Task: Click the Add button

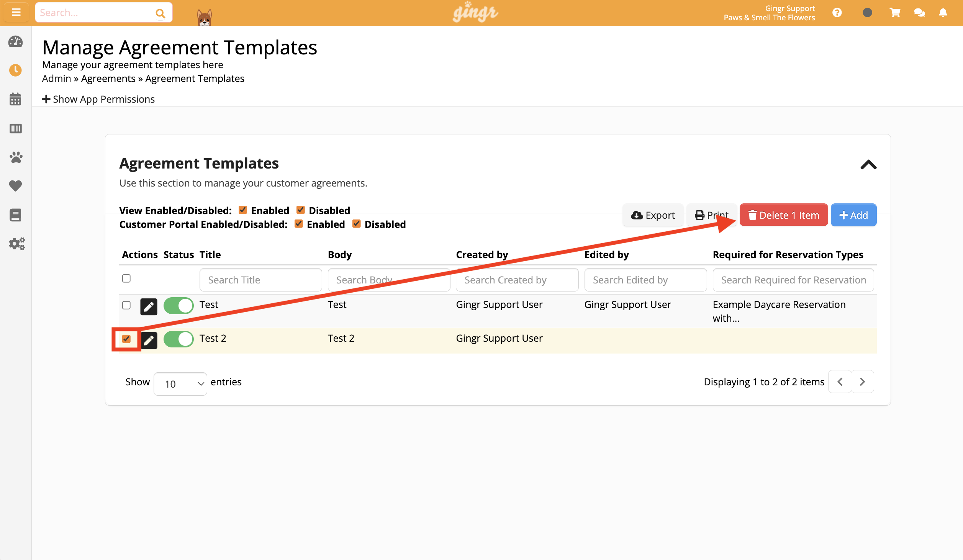Action: 853,215
